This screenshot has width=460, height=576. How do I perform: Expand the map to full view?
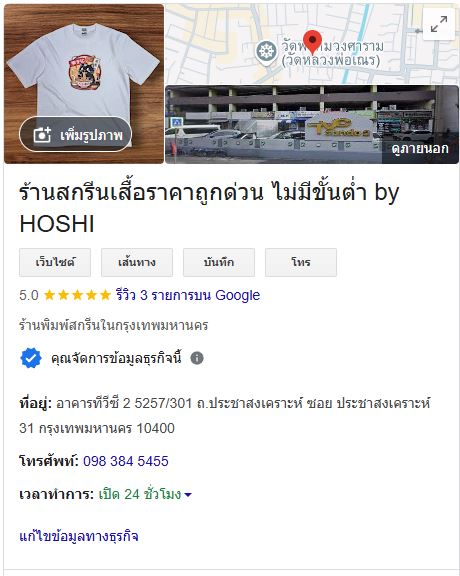(439, 24)
